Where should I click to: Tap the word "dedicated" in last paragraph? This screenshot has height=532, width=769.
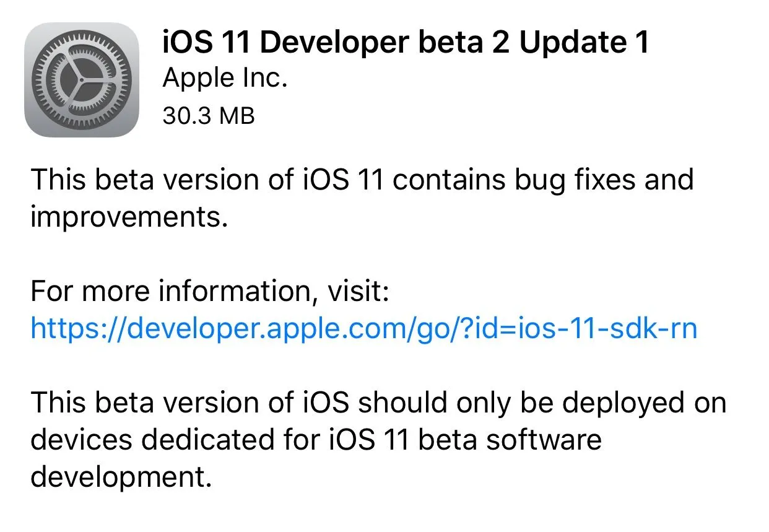tap(207, 440)
